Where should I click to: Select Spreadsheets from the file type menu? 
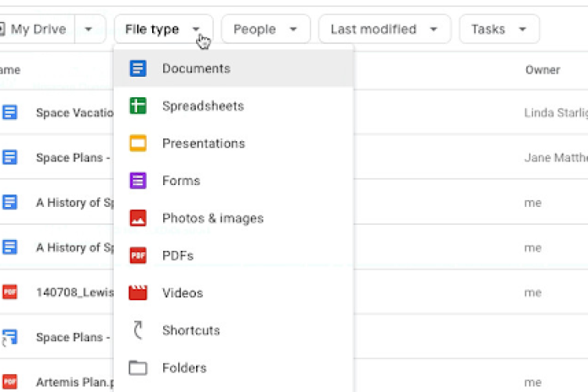203,107
